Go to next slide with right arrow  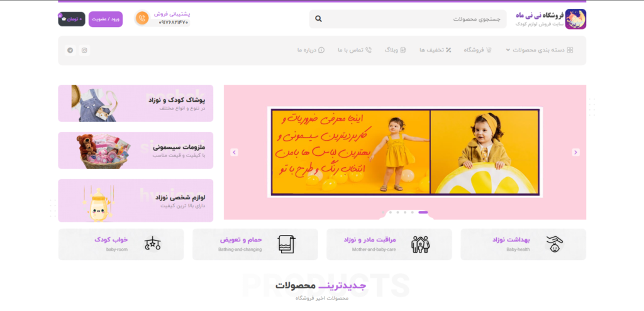[x=575, y=152]
